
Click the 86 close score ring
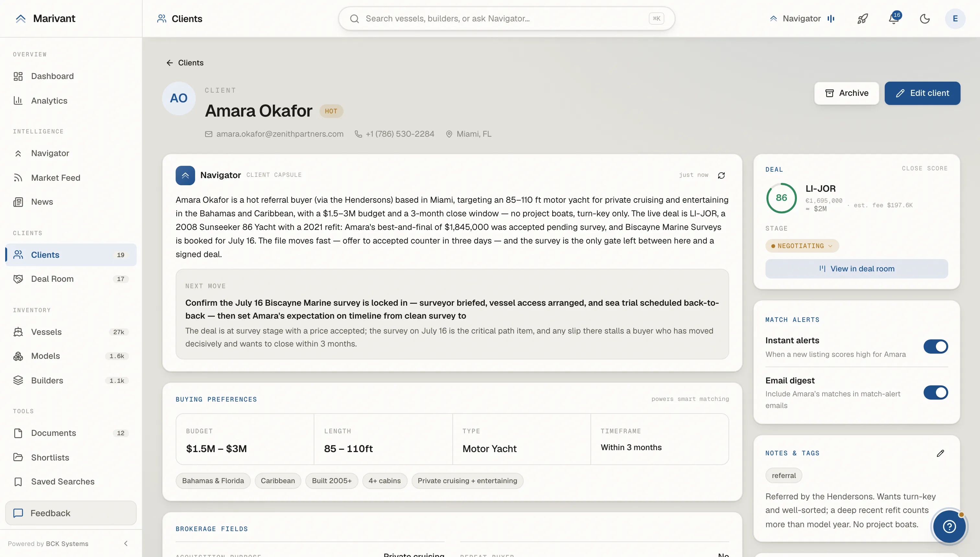point(781,198)
